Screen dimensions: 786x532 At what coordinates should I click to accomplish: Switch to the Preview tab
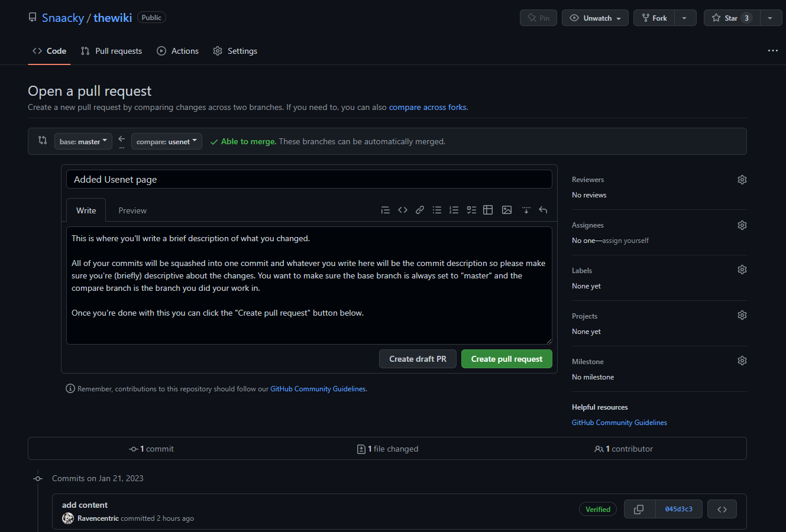point(132,210)
